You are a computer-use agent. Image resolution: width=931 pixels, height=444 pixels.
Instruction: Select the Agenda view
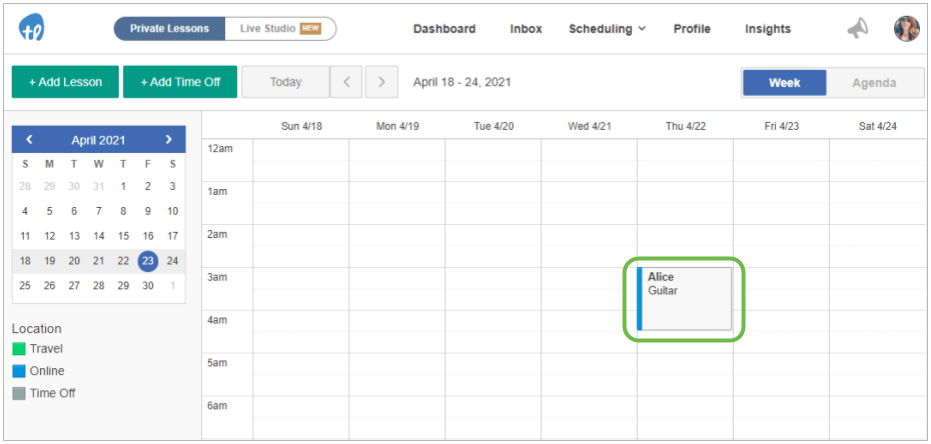[x=874, y=83]
